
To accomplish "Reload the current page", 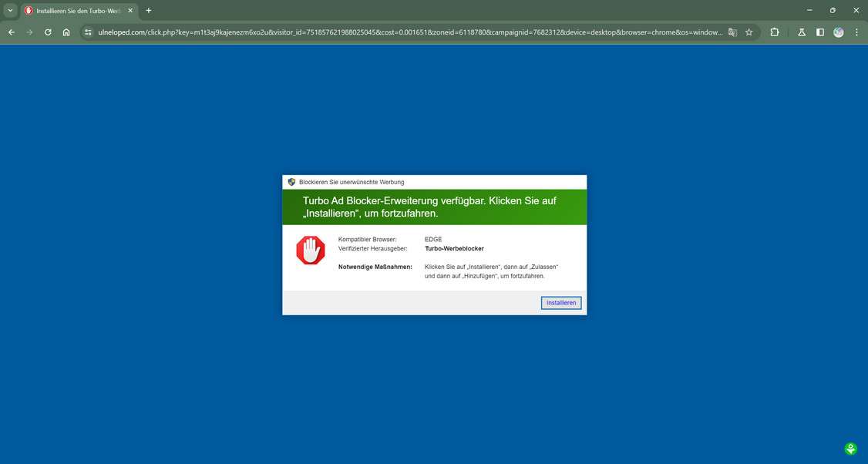I will (x=47, y=32).
